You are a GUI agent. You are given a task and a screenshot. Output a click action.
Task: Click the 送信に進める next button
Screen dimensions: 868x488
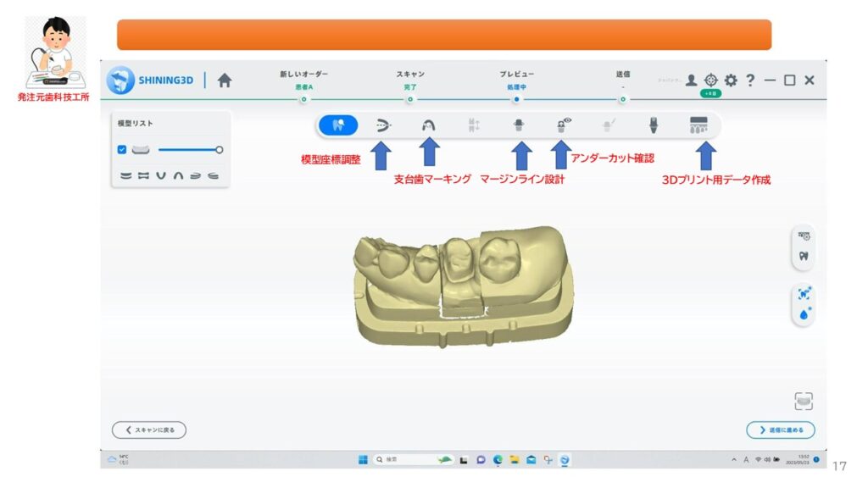781,430
